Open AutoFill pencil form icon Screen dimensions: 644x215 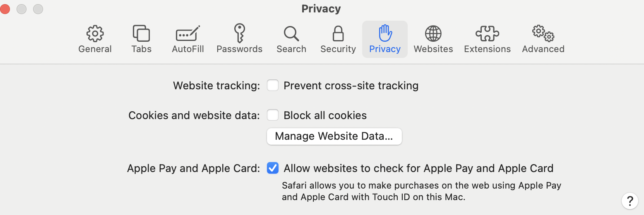(188, 33)
